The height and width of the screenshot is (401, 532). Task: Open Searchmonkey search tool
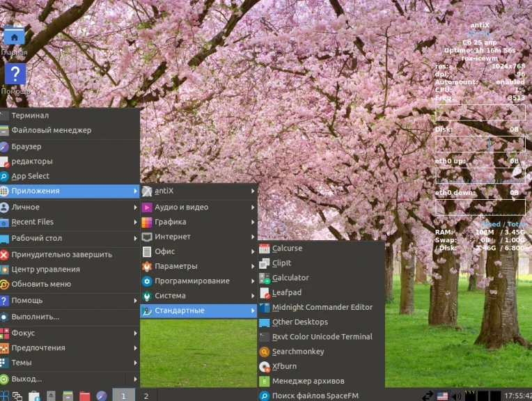coord(297,352)
